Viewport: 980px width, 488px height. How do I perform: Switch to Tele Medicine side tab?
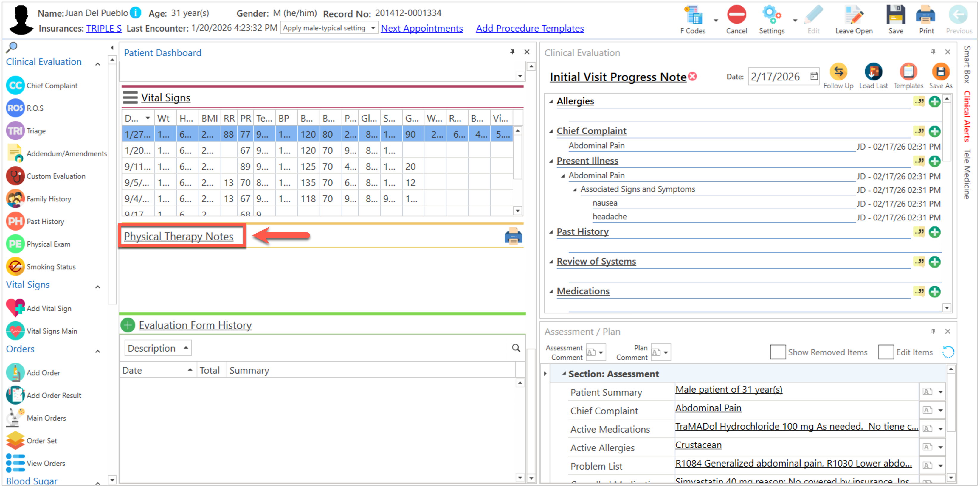coord(967,174)
